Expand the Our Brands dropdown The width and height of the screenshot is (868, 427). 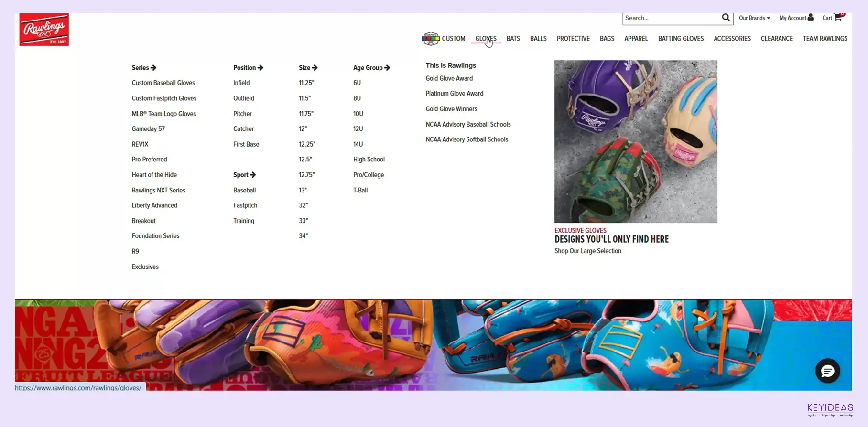click(754, 18)
